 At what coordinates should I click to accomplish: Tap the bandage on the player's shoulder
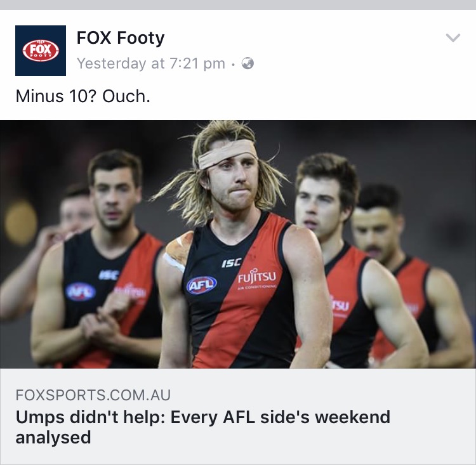pos(178,252)
